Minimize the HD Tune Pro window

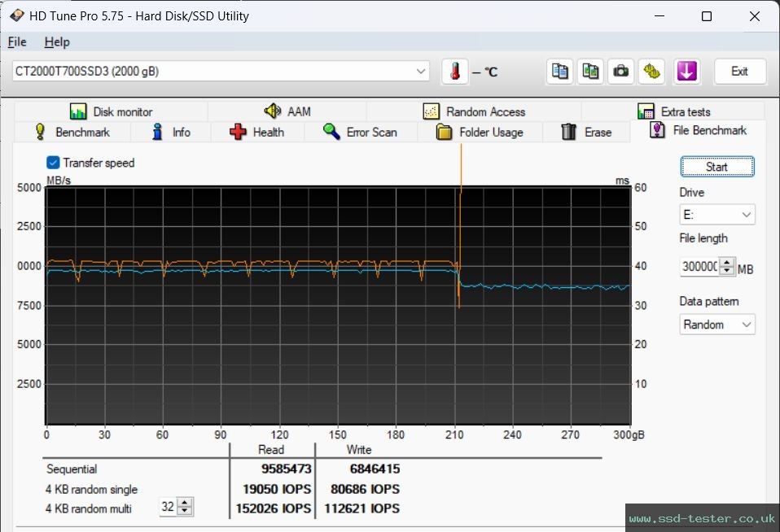pos(659,16)
